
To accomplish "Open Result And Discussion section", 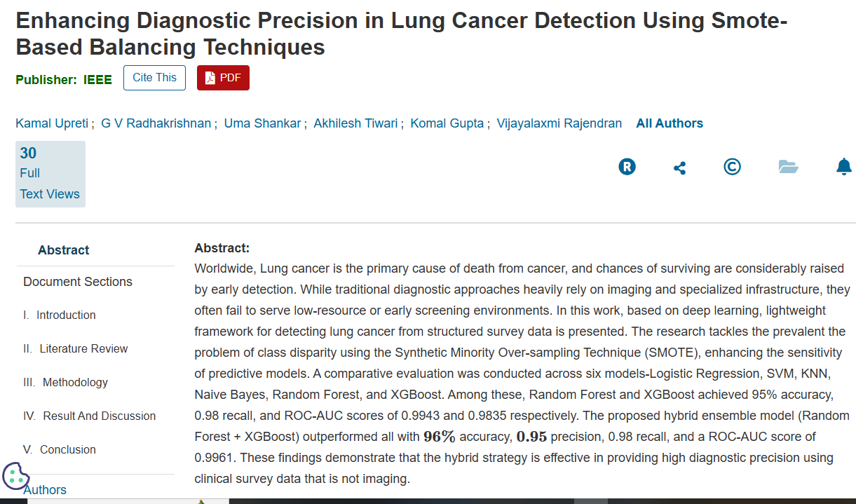I will [99, 416].
